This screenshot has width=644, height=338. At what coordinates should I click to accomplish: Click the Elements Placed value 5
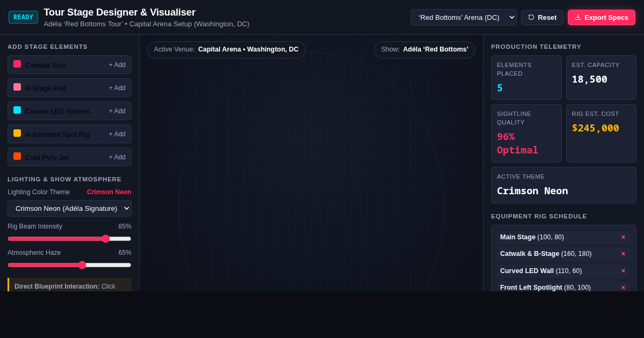(x=500, y=88)
